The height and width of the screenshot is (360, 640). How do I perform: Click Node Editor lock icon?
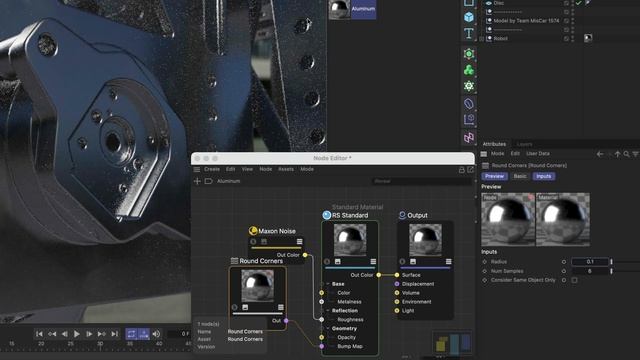462,169
